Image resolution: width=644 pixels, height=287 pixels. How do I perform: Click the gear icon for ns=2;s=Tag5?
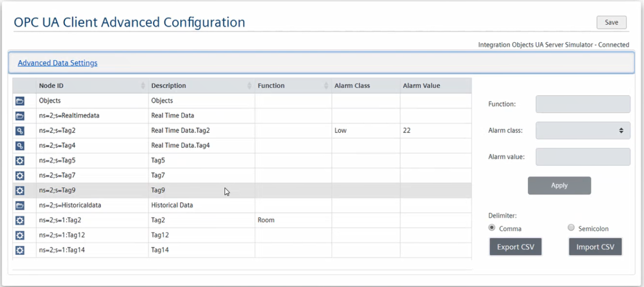tap(20, 161)
